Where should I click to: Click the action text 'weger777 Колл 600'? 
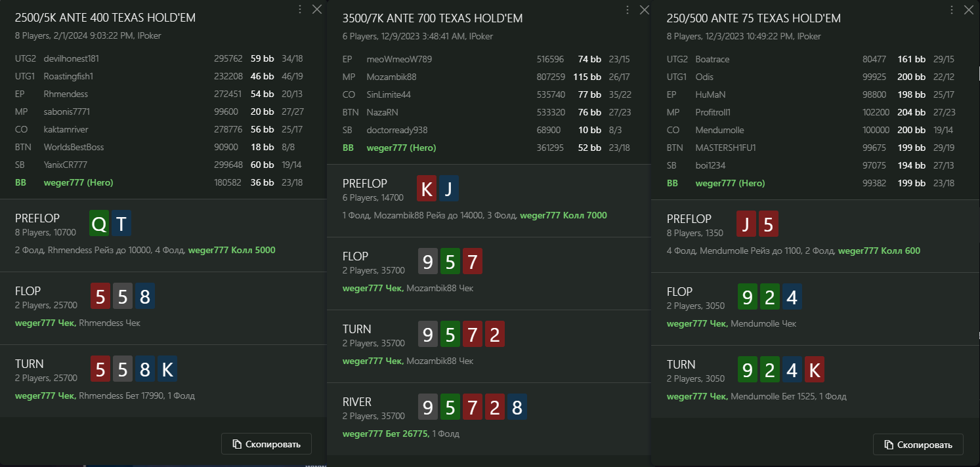(x=879, y=251)
